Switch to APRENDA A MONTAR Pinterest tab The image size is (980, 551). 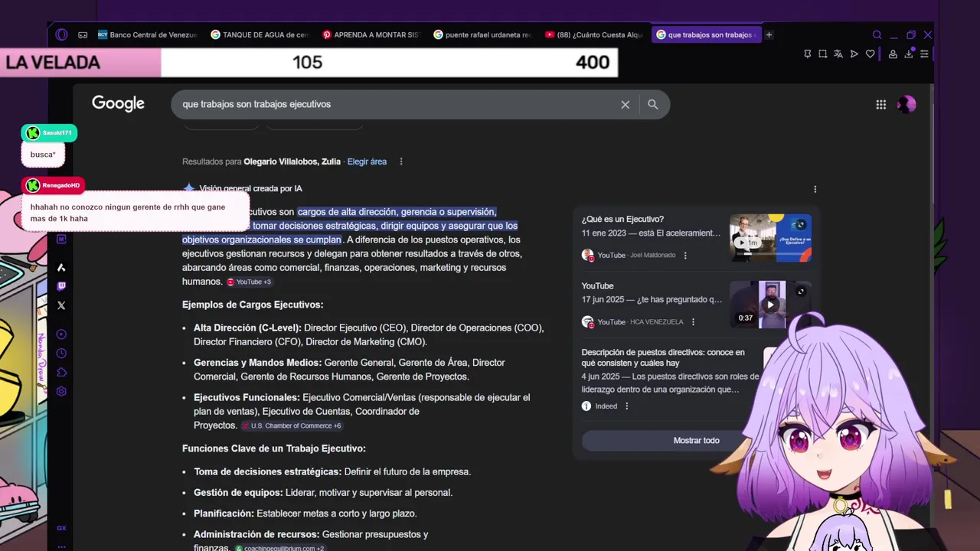tap(371, 34)
